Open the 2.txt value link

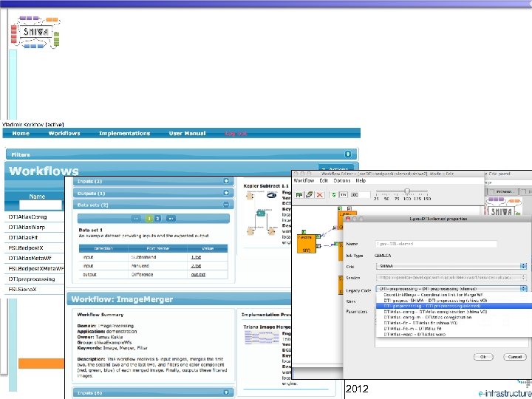[196, 266]
